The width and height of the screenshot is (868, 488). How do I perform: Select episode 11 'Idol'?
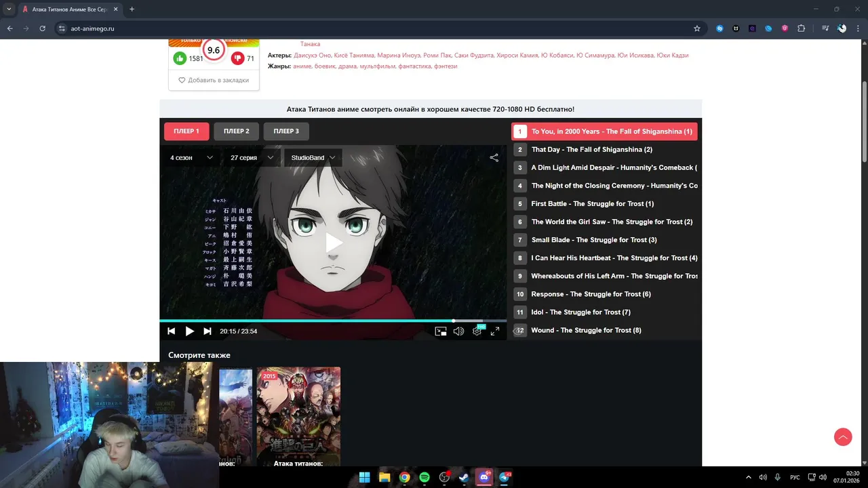604,312
